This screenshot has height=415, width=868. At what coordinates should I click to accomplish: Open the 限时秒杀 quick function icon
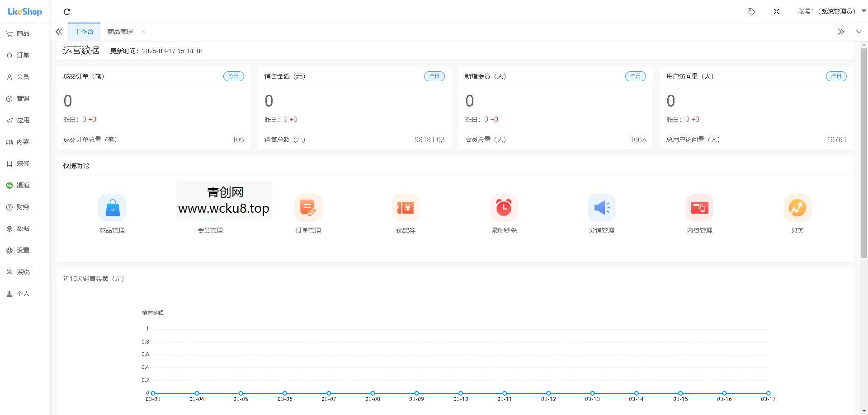pyautogui.click(x=504, y=208)
